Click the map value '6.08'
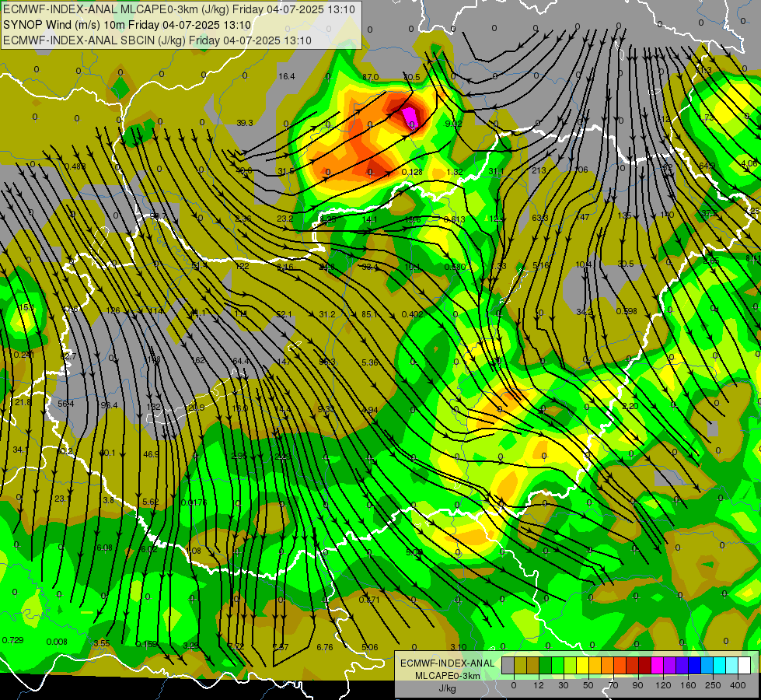761x700 pixels. click(x=103, y=548)
